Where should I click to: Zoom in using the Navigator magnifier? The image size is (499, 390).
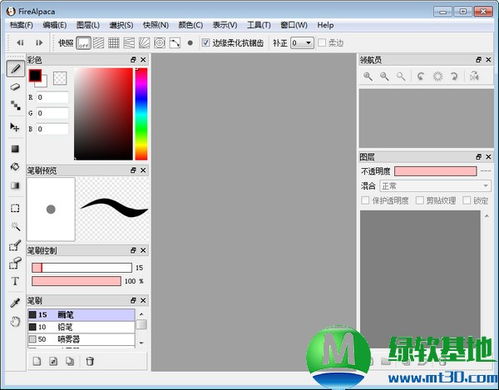tap(368, 76)
